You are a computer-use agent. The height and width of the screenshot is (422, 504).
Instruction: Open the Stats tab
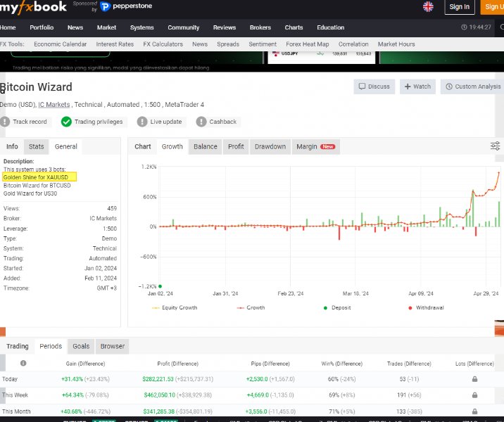(36, 146)
